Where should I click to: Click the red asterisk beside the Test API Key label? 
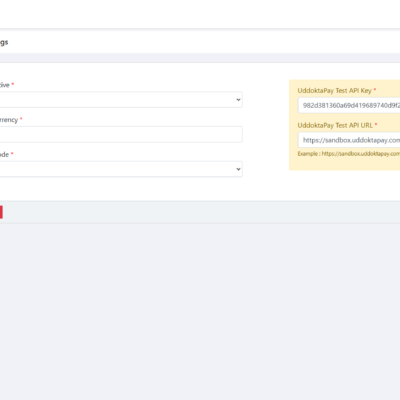pyautogui.click(x=375, y=90)
